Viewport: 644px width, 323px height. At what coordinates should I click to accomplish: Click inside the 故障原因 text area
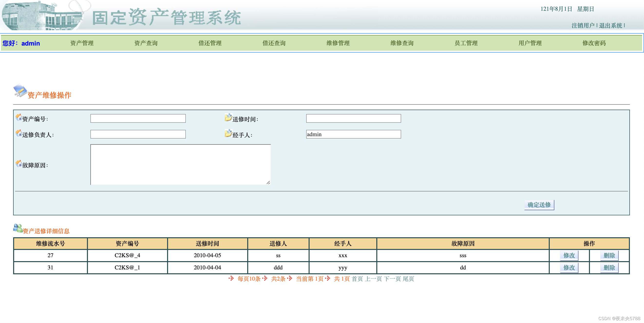click(x=180, y=164)
